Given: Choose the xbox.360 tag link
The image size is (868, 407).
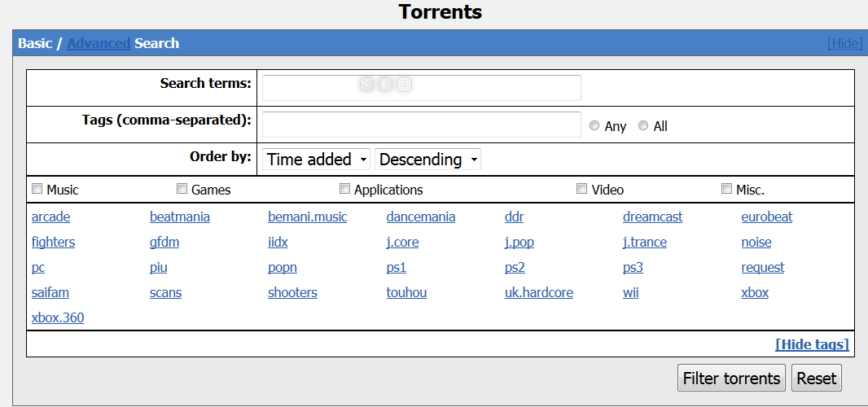Looking at the screenshot, I should (58, 317).
